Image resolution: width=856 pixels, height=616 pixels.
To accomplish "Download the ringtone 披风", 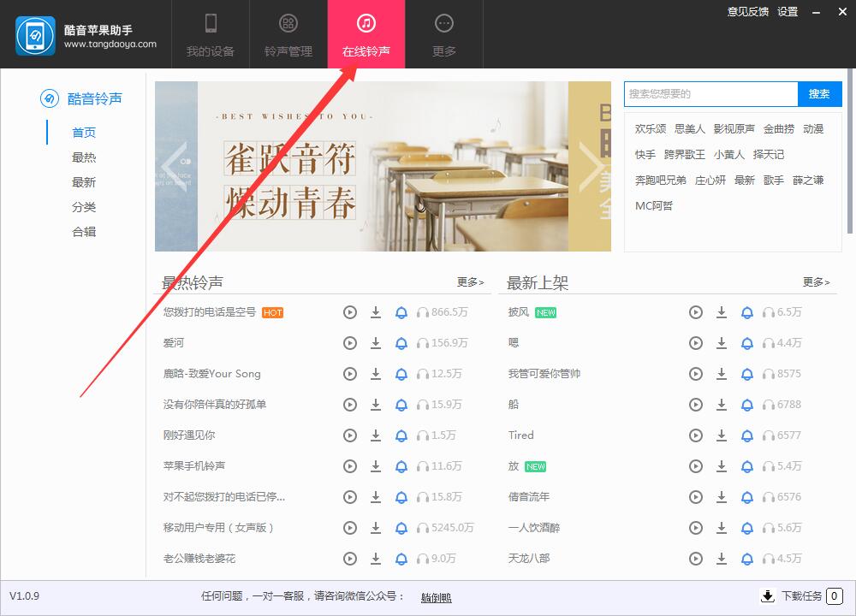I will [x=722, y=312].
